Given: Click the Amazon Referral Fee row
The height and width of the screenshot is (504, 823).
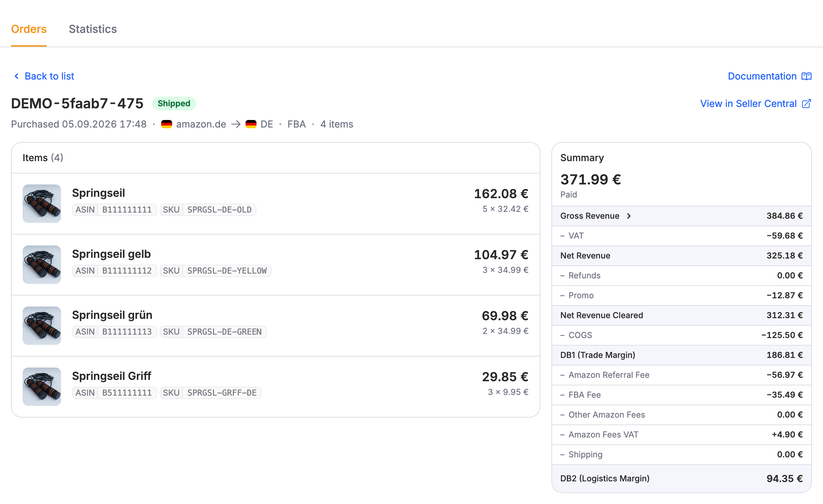Looking at the screenshot, I should (x=681, y=375).
